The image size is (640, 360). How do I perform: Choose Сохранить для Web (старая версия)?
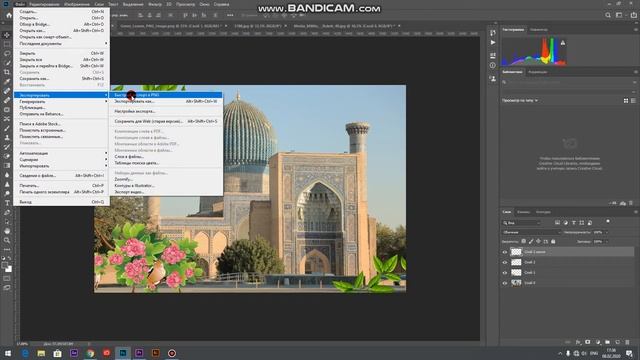pyautogui.click(x=166, y=121)
